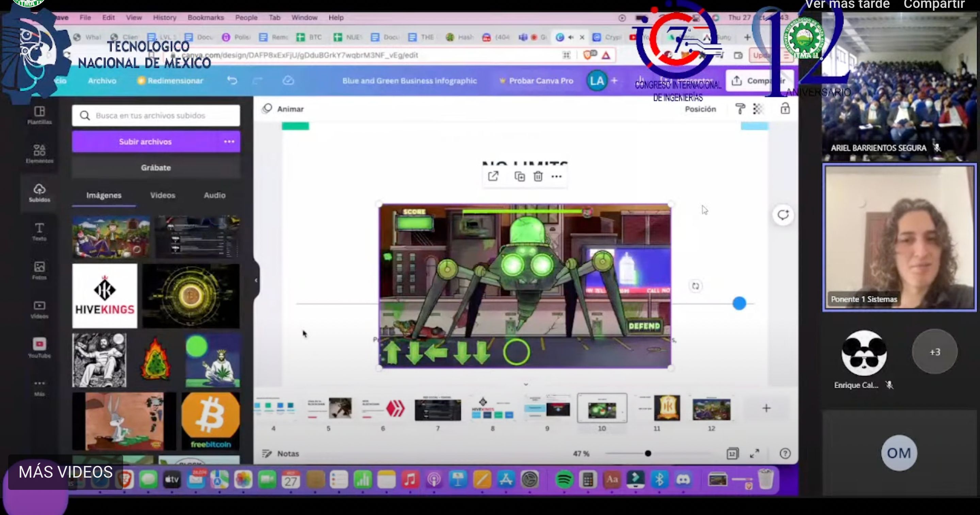Viewport: 980px width, 515px height.
Task: Open Discord from the dock
Action: point(683,480)
